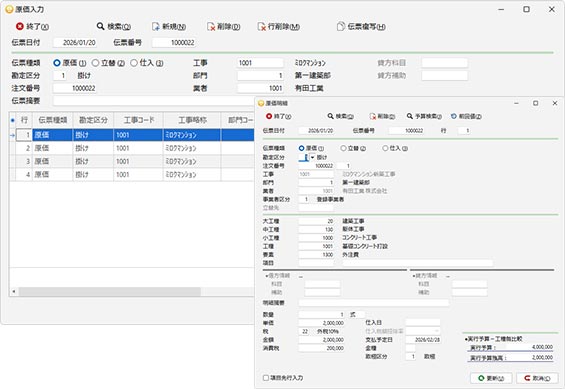Click 明細摘要 field in 原価明細
The image size is (565, 389).
[x=374, y=303]
